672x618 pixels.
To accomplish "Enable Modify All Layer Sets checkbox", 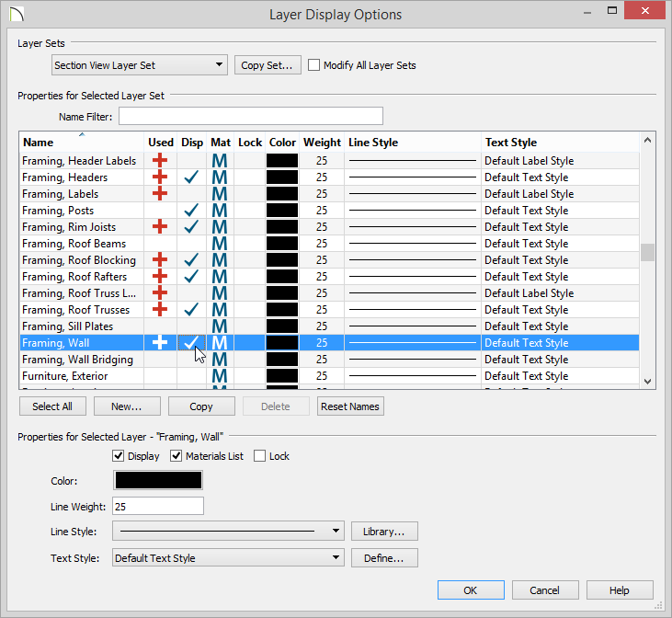I will tap(313, 65).
